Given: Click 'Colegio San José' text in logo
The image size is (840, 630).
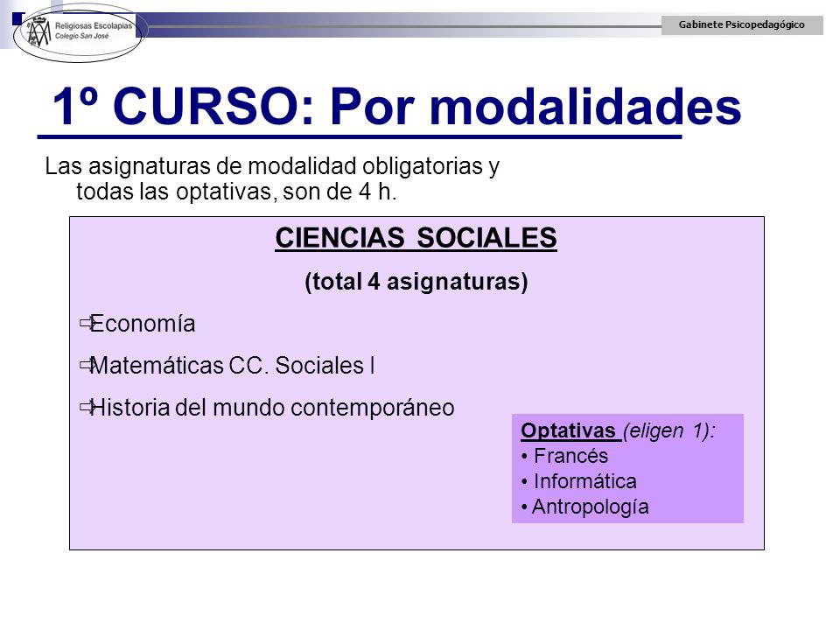Looking at the screenshot, I should (82, 36).
